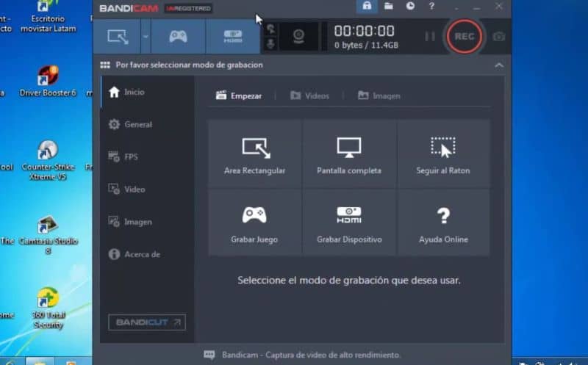
Task: Close the Bandicam window
Action: click(x=498, y=6)
